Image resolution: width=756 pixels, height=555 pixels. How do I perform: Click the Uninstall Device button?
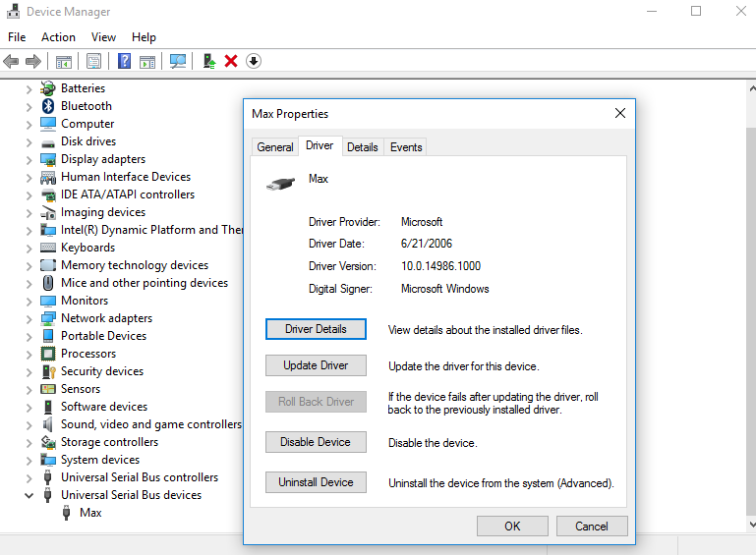point(316,482)
